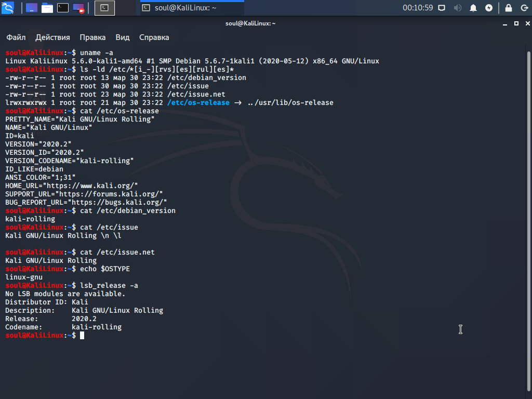Viewport: 532px width, 399px height.
Task: Open the Действия menu
Action: pos(52,37)
